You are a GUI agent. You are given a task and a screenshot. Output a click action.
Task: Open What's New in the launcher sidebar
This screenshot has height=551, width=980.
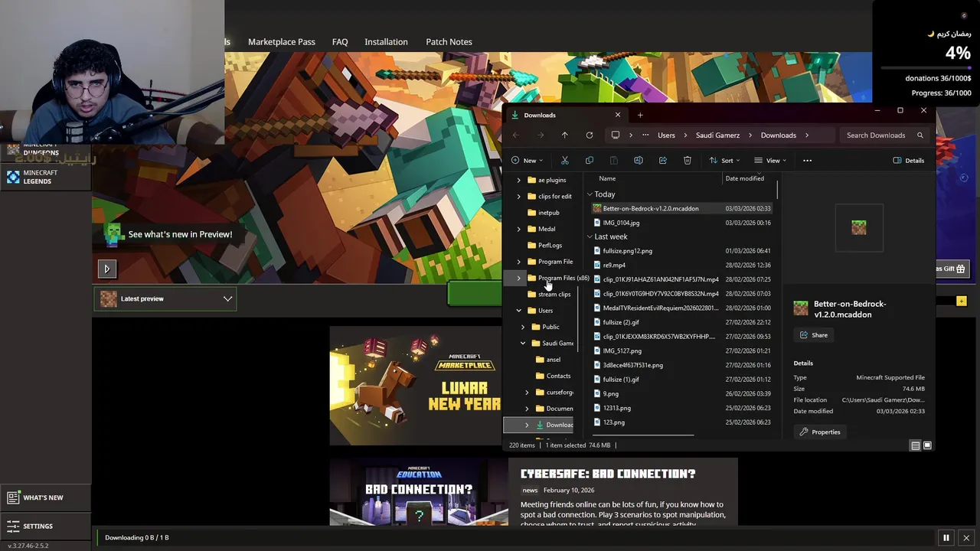tap(44, 497)
